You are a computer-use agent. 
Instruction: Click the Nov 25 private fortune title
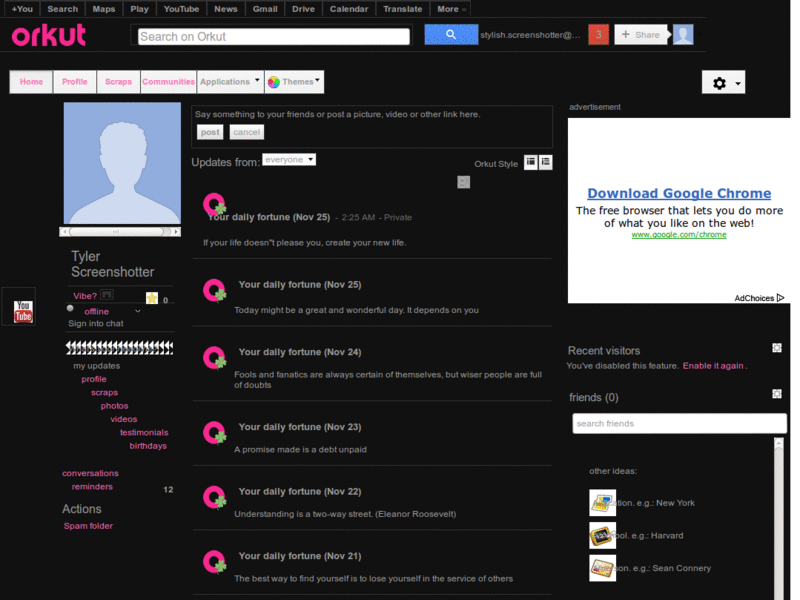[269, 217]
